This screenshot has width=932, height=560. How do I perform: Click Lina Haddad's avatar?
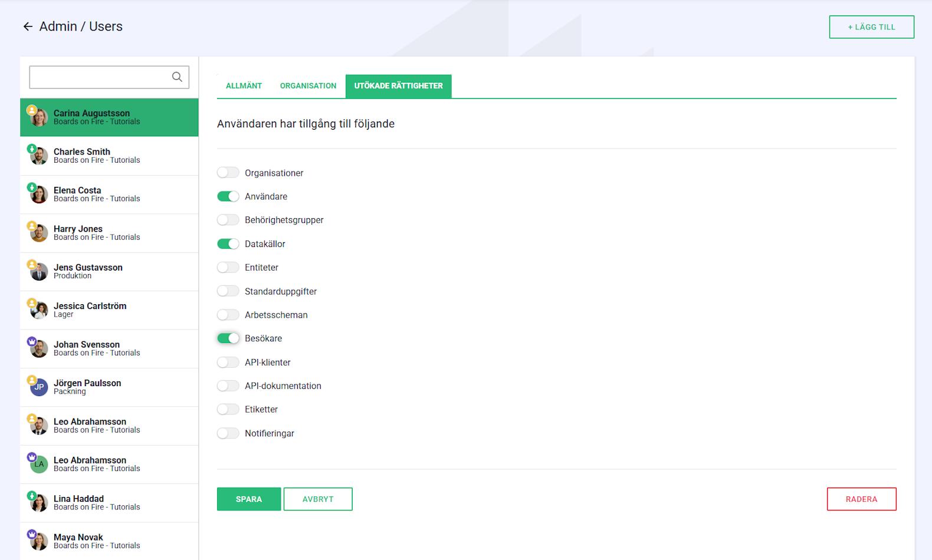[39, 503]
